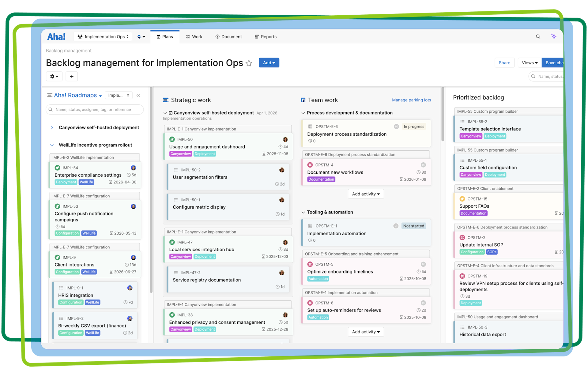Viewport: 588px width, 369px height.
Task: Click the left sidebar vertical scrollbar
Action: (x=151, y=190)
